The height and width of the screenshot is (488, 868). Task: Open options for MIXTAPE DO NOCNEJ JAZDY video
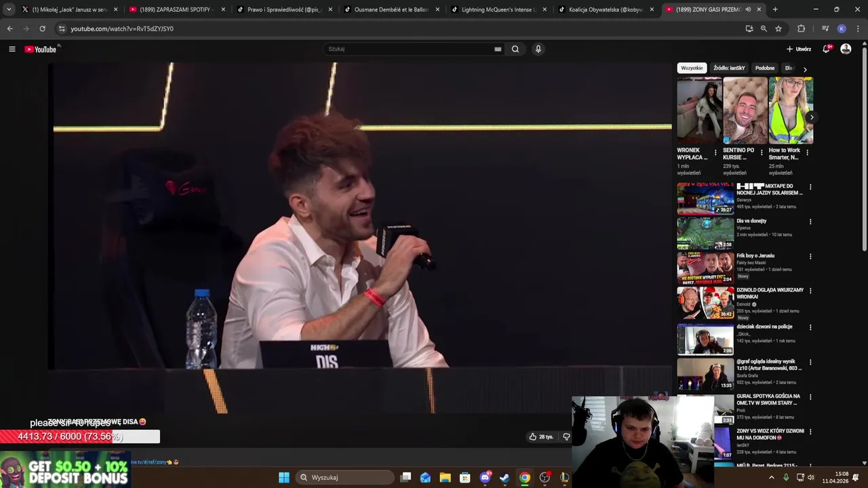810,187
